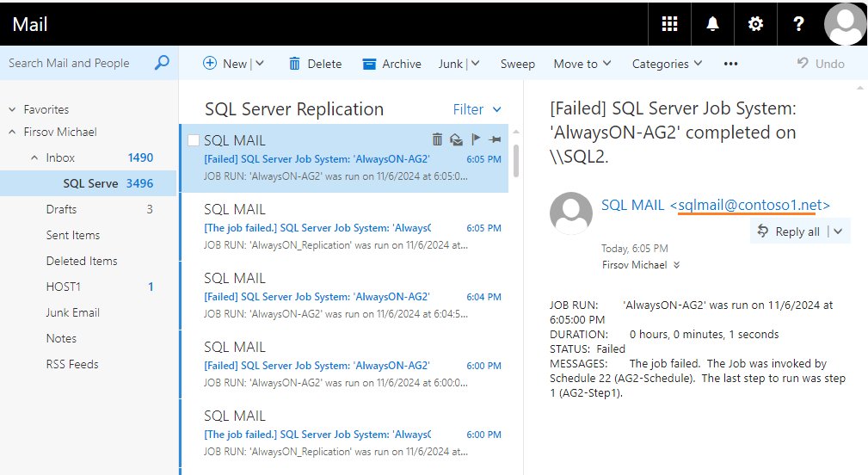Click the message list scrollbar thumb

516,161
